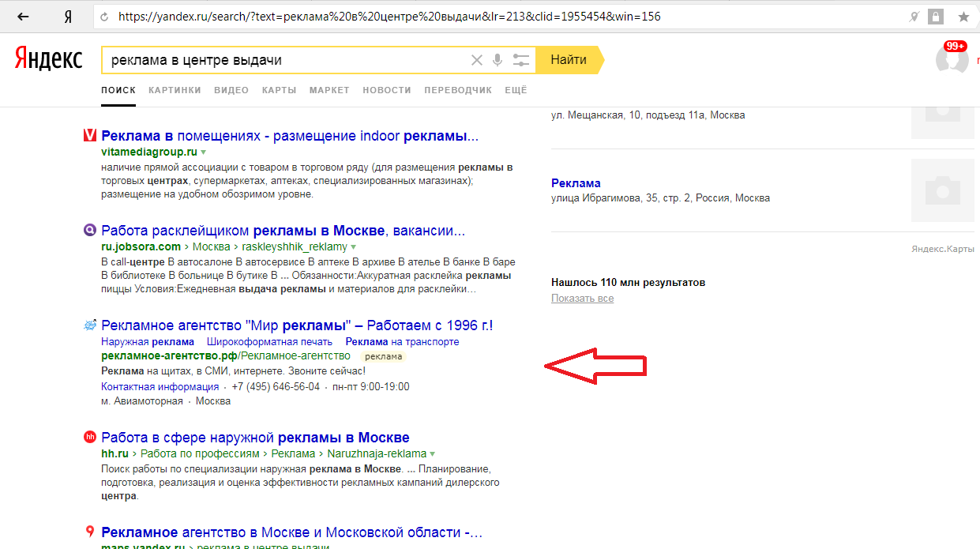Viewport: 980px width, 549px height.
Task: Open the user avatar with the 99+ badge
Action: click(x=951, y=60)
